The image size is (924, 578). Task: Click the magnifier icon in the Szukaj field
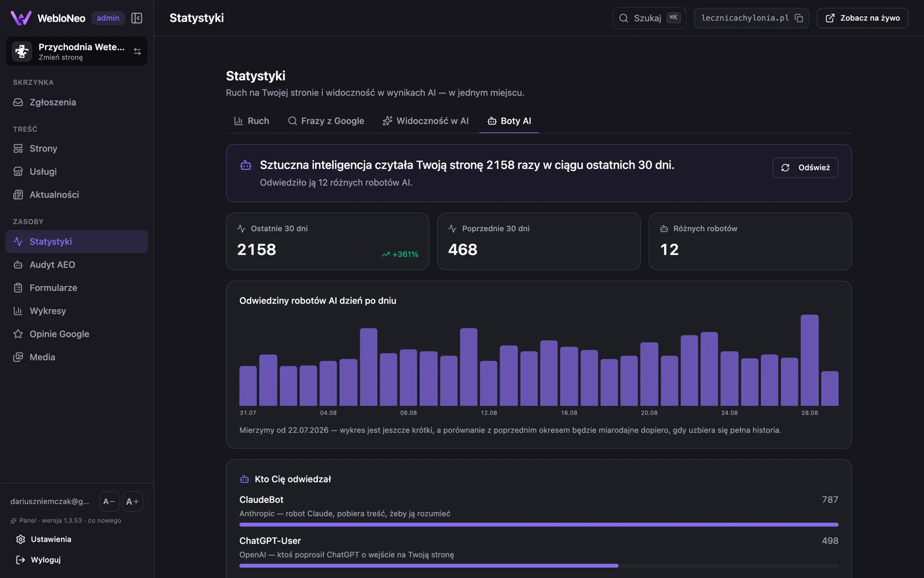[624, 18]
